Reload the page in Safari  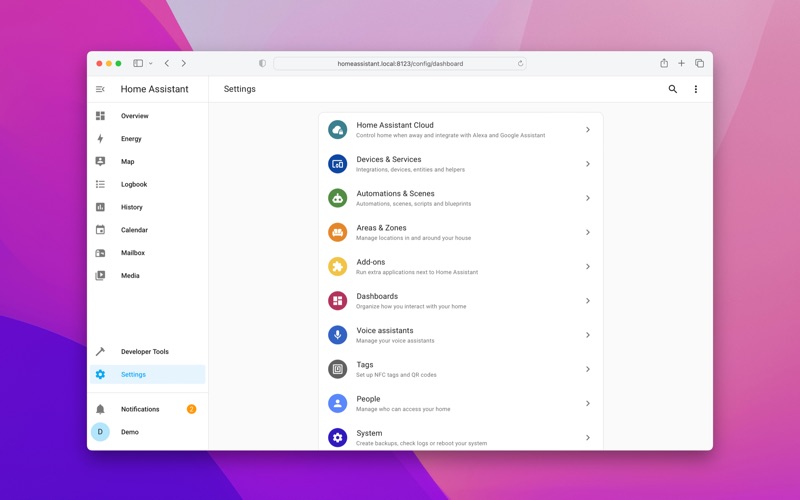tap(520, 63)
